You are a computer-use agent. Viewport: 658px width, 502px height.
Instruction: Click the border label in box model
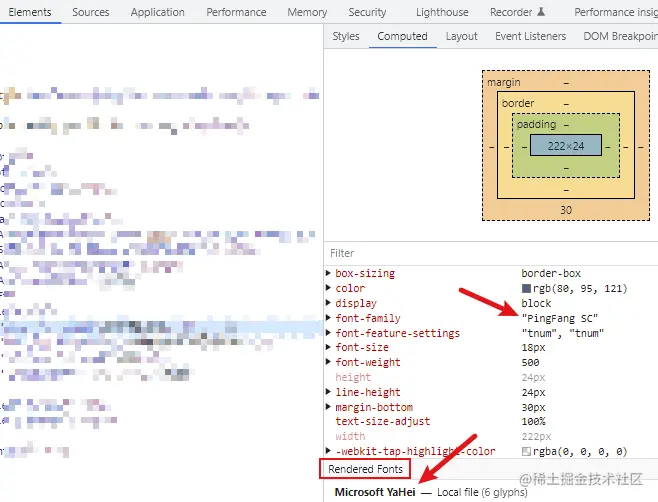coord(518,103)
